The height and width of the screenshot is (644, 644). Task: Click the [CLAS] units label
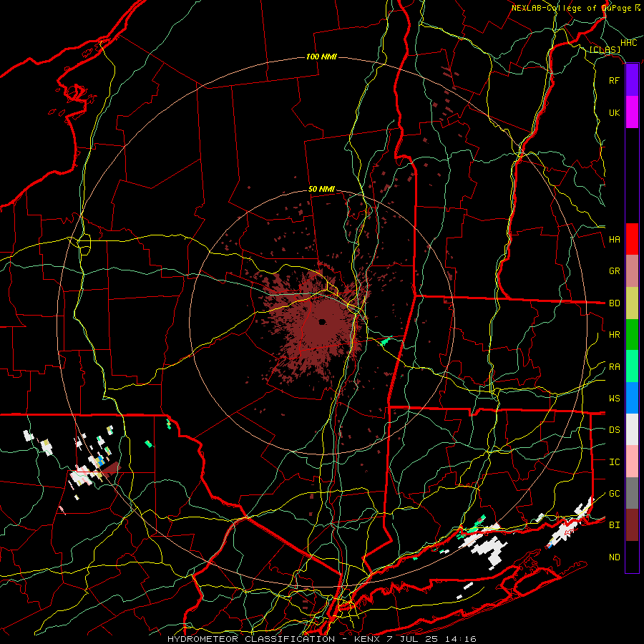tap(605, 50)
